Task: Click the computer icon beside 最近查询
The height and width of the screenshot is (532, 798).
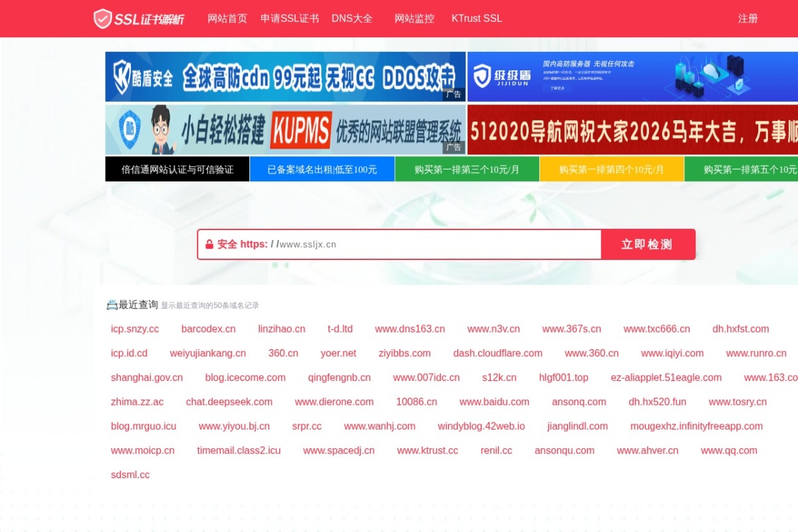Action: point(112,304)
